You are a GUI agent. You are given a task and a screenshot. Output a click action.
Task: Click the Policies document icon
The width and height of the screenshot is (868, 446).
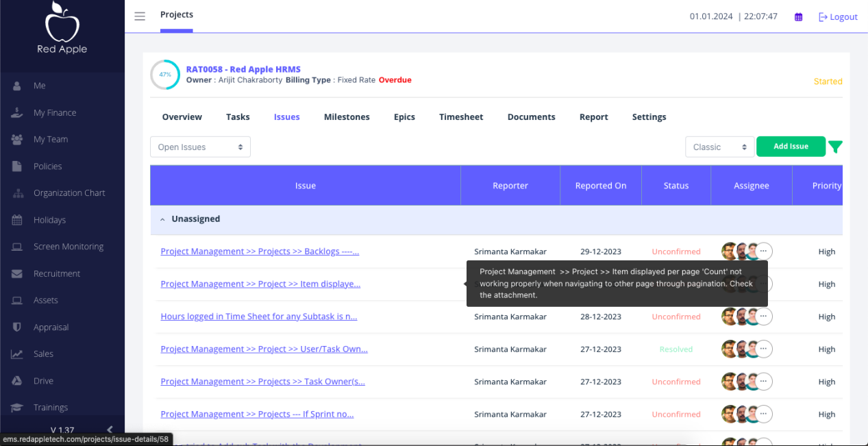[x=17, y=166]
